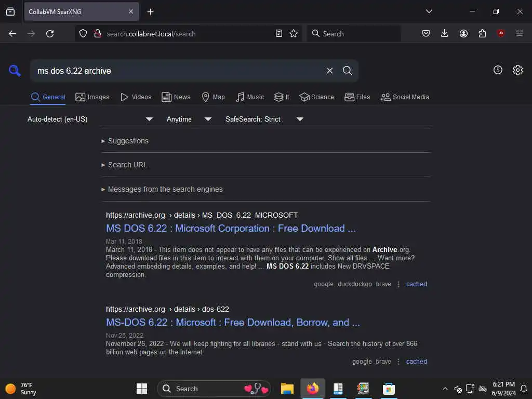Screen dimensions: 532x399
Task: Submit search with magnifier button
Action: click(x=347, y=71)
